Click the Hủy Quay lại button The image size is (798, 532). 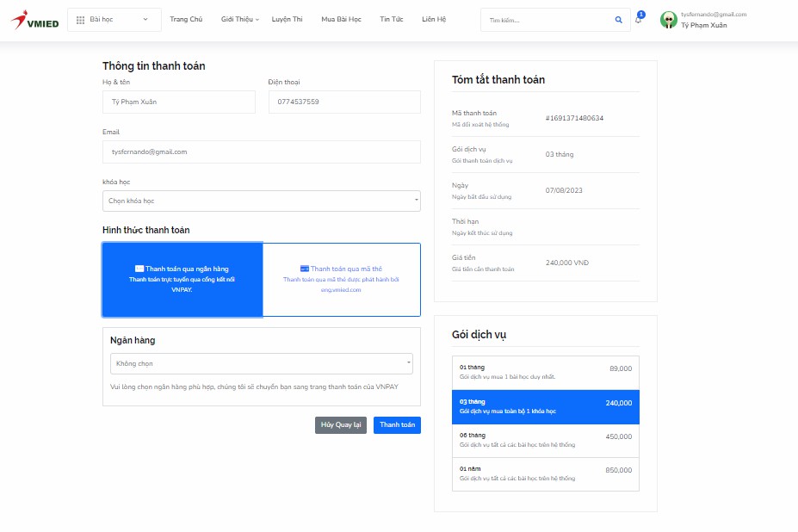341,425
